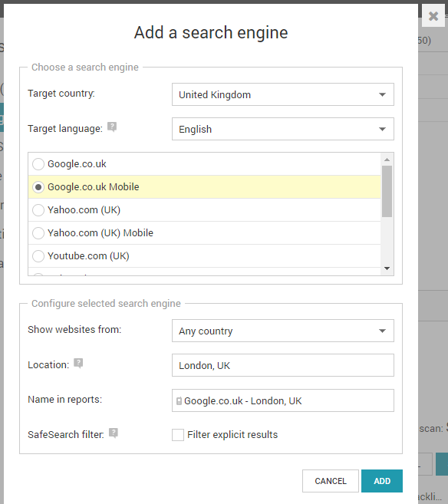This screenshot has width=448, height=504.
Task: Click the list scroll up arrow
Action: [x=387, y=160]
